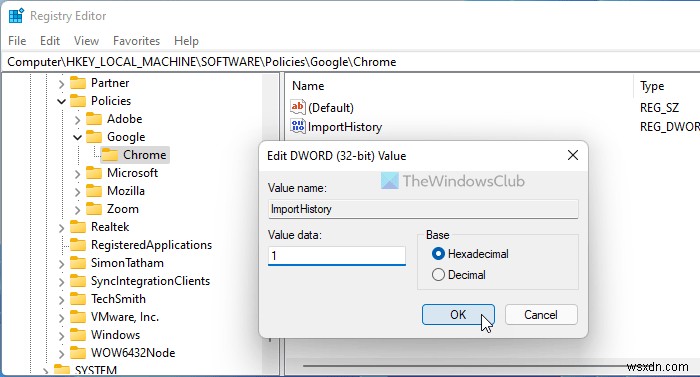Screen dimensions: 700x377
Task: Select the Zoom folder icon
Action: coord(94,209)
